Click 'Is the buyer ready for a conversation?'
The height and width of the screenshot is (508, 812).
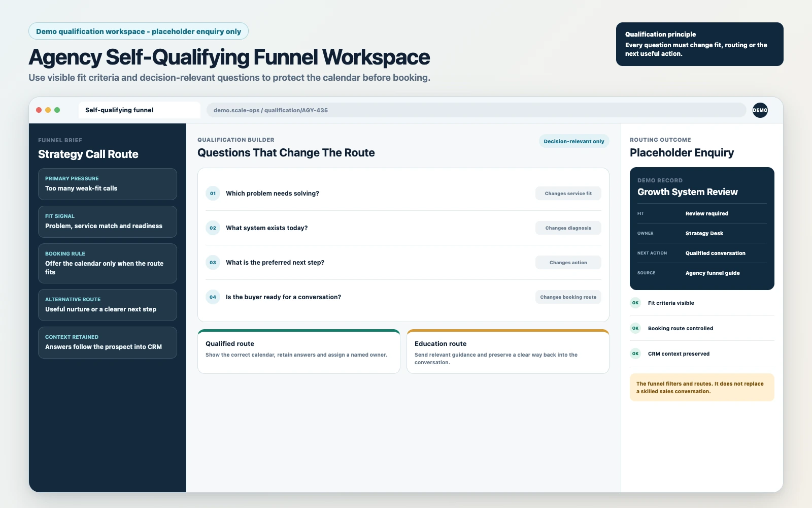(283, 297)
